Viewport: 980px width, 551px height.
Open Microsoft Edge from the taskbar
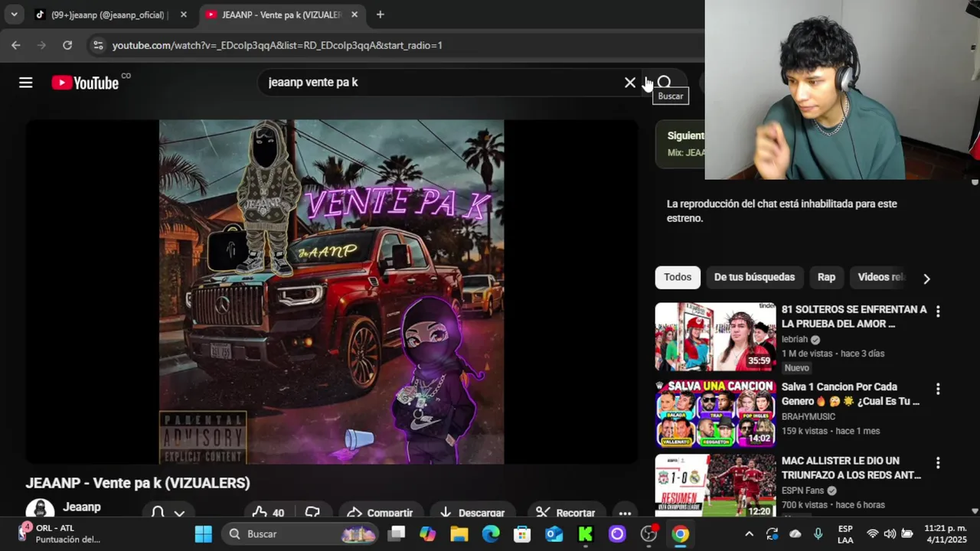(491, 534)
